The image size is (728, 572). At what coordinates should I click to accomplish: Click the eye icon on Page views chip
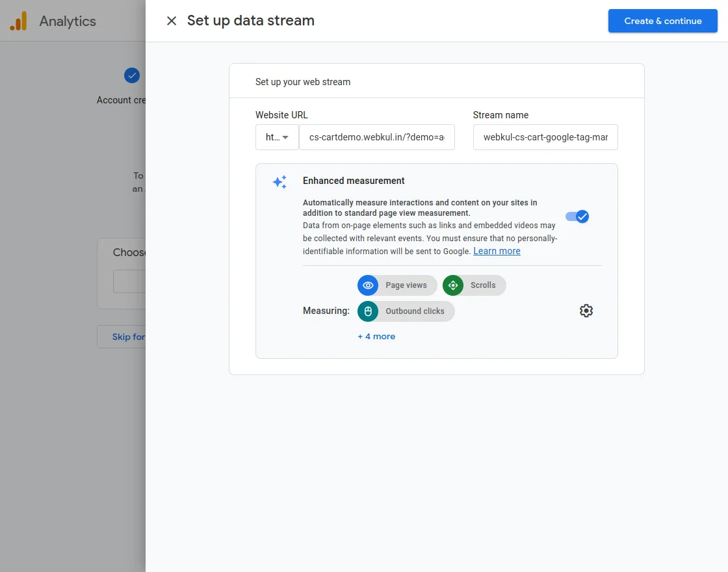[368, 285]
